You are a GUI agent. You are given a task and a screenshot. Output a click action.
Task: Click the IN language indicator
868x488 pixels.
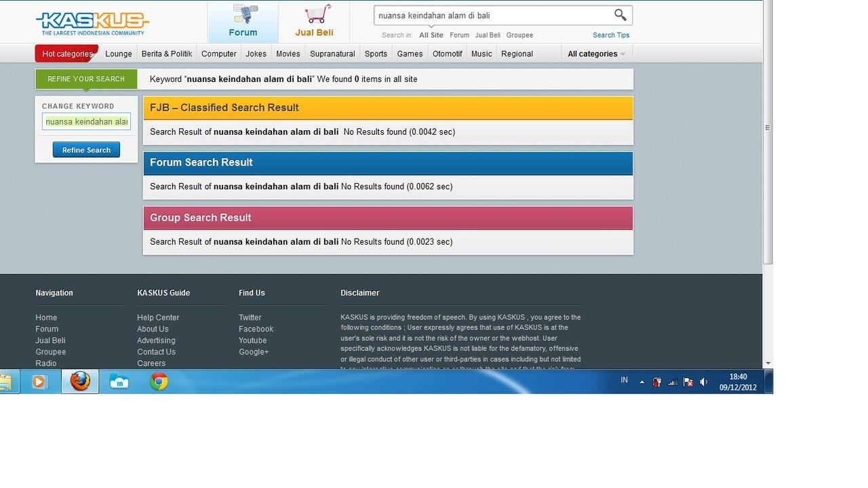[624, 380]
